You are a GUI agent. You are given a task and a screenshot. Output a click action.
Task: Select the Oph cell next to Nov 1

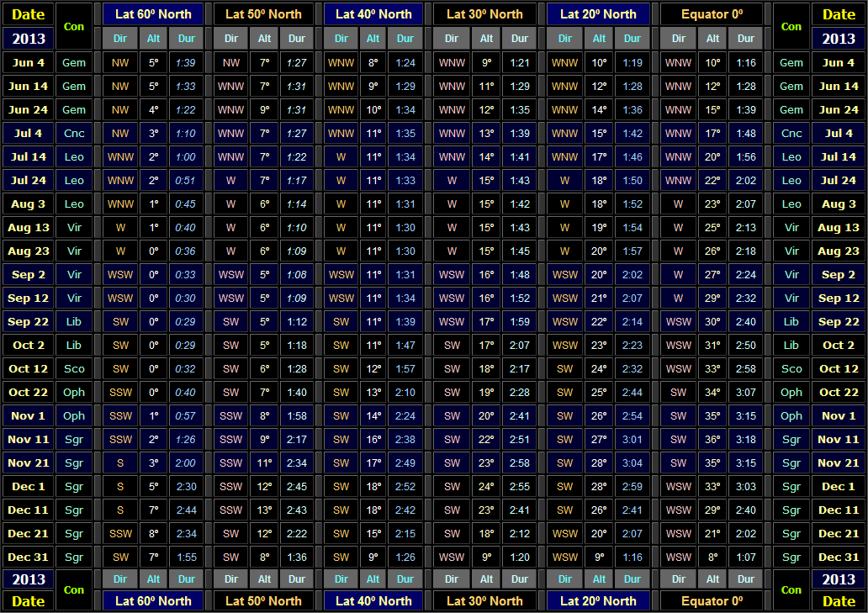pyautogui.click(x=74, y=415)
